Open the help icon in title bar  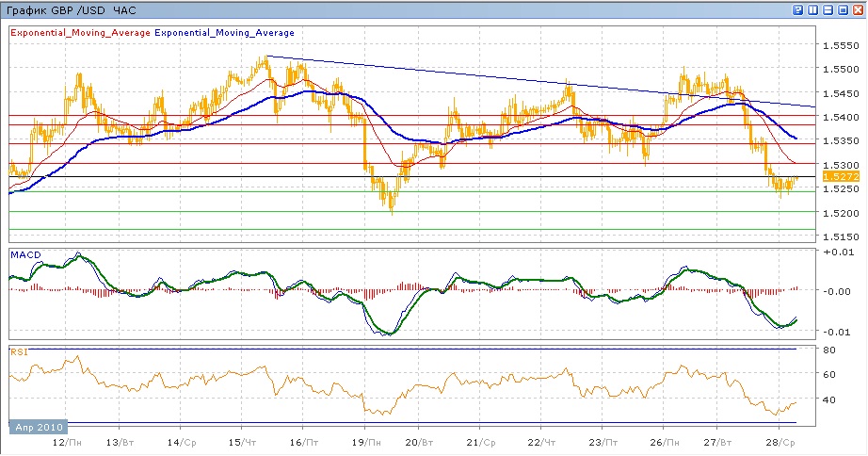tap(798, 9)
